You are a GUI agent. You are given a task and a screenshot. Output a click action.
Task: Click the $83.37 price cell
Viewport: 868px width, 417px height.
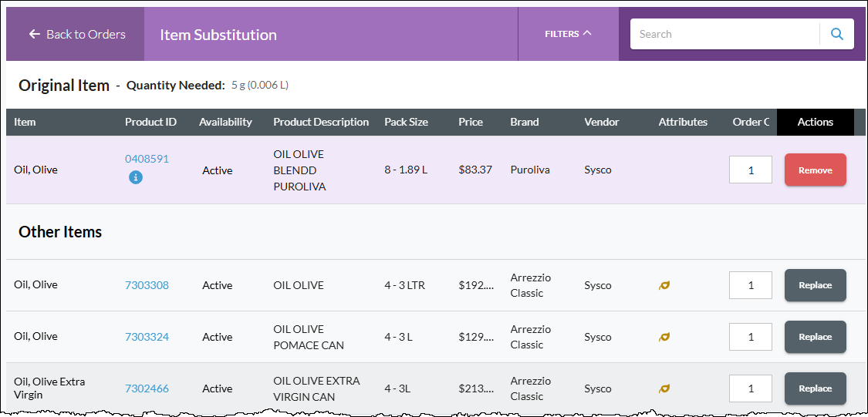[475, 170]
